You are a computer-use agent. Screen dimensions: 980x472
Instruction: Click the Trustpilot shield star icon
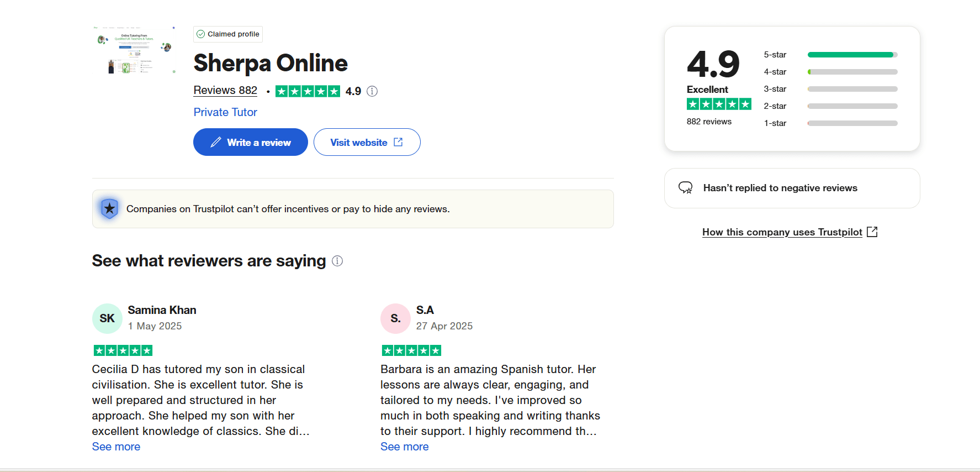(x=110, y=209)
